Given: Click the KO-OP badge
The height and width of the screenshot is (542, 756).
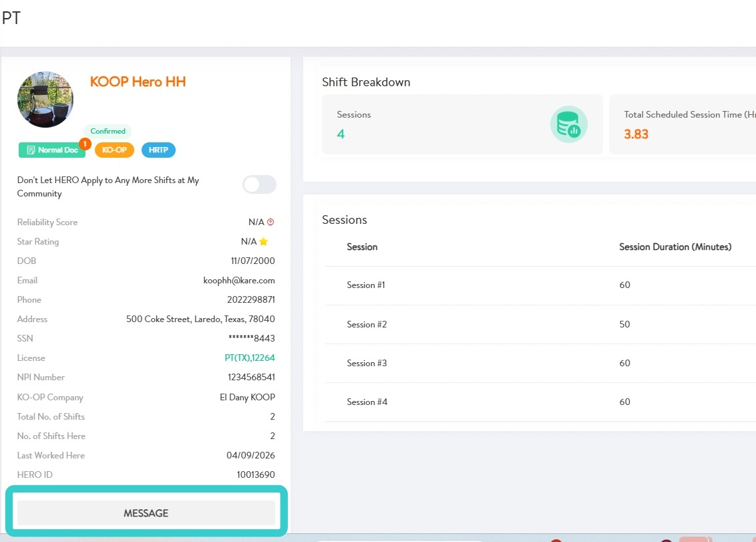Looking at the screenshot, I should coord(114,150).
